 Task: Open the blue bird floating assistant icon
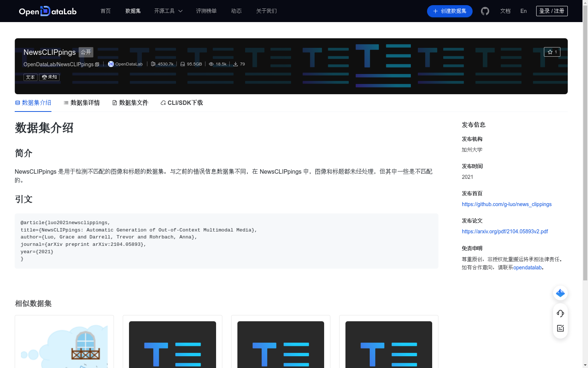560,293
